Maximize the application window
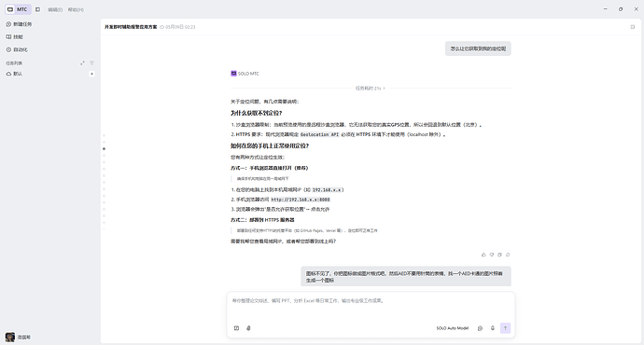The image size is (644, 345). pyautogui.click(x=621, y=9)
